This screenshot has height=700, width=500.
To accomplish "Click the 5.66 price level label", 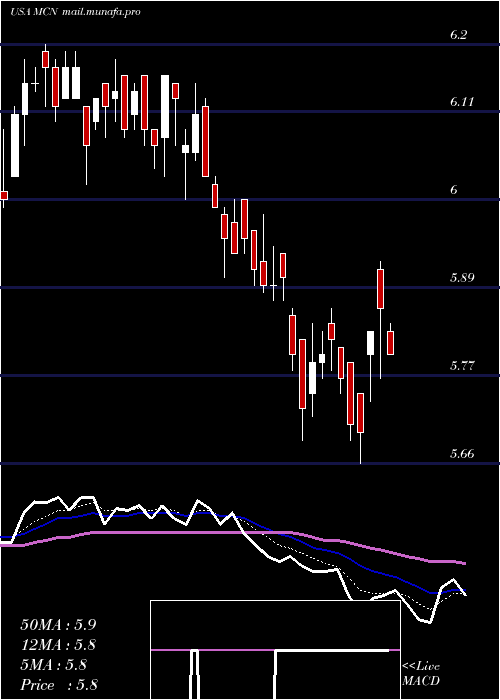I will [x=461, y=454].
